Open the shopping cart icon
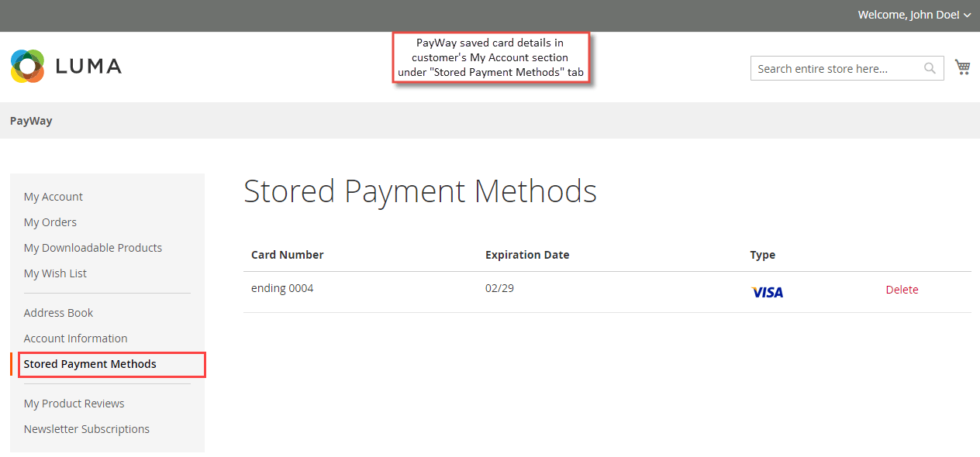The height and width of the screenshot is (457, 980). (963, 67)
